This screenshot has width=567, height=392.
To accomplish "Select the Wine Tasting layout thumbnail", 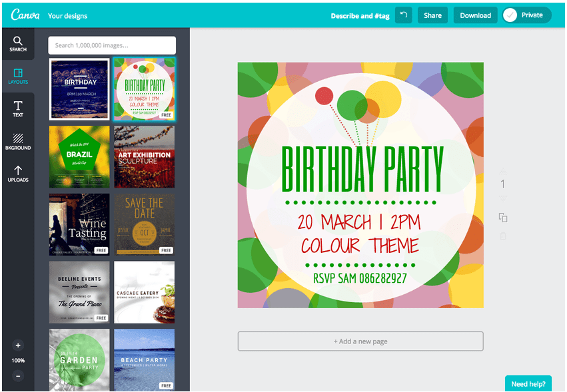I will tap(79, 224).
